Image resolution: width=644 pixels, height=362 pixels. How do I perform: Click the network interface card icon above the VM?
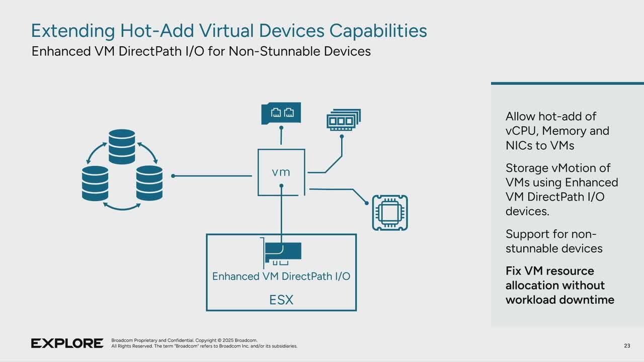[x=281, y=113]
